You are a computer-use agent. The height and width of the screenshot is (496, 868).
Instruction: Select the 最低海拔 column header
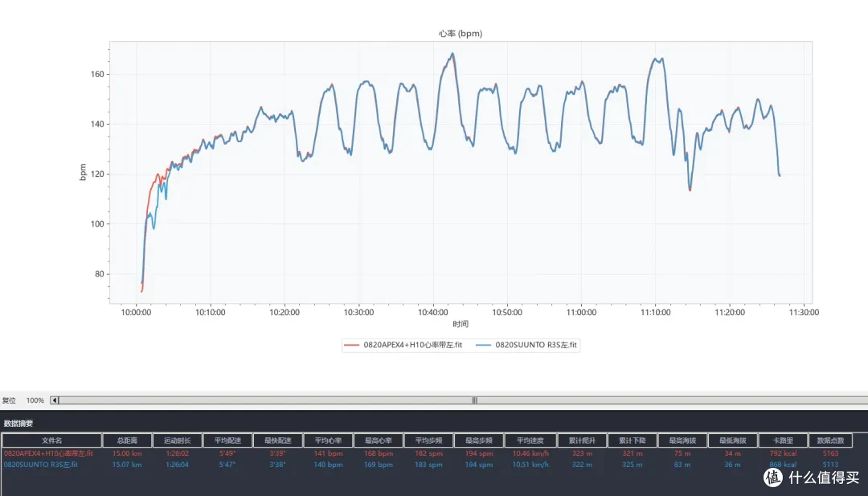(733, 441)
